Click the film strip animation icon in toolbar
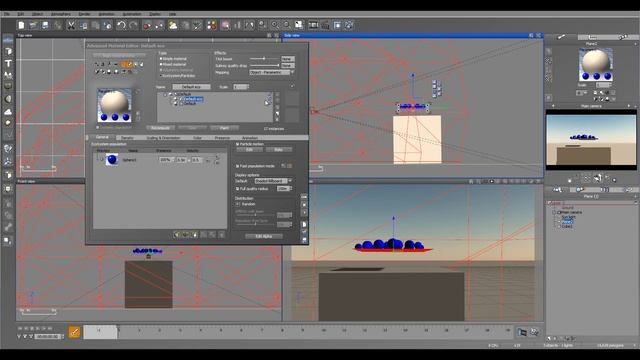Viewport: 640px width, 360px height. pos(313,25)
